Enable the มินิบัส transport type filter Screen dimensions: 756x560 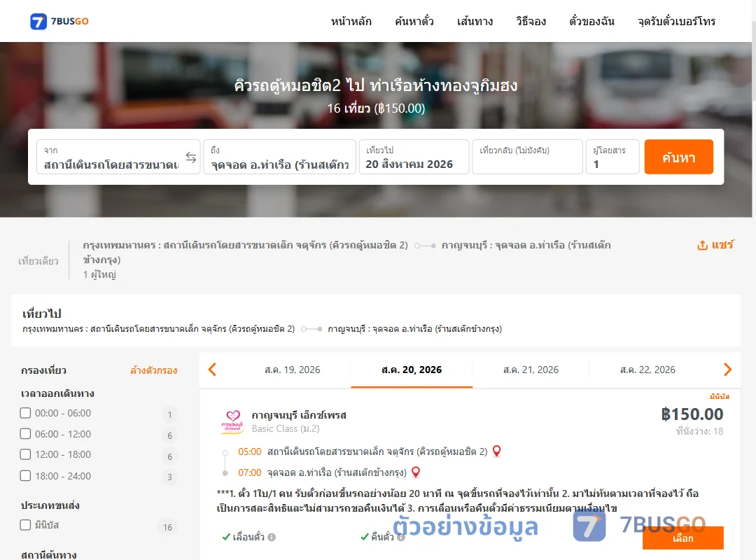(26, 525)
